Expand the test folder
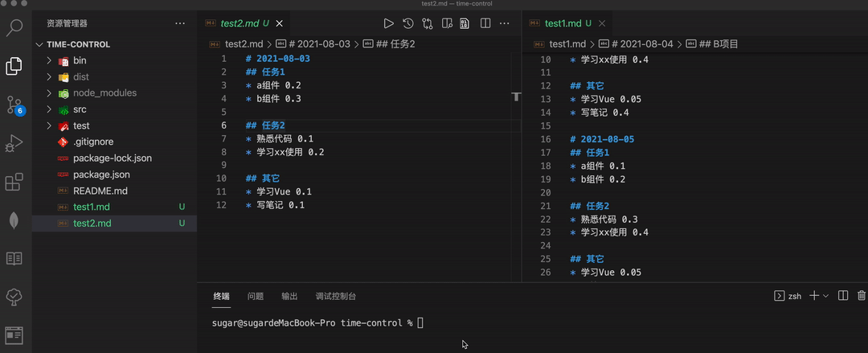The width and height of the screenshot is (868, 353). tap(49, 125)
